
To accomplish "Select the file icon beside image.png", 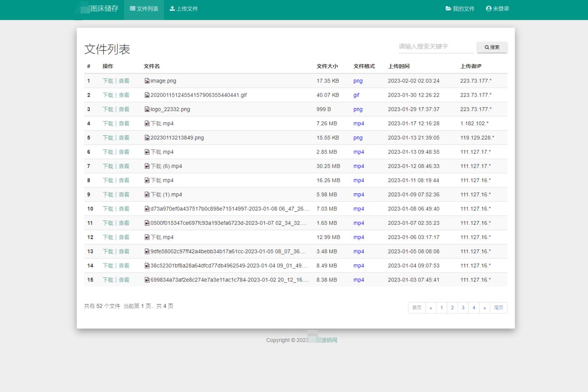I will point(147,81).
